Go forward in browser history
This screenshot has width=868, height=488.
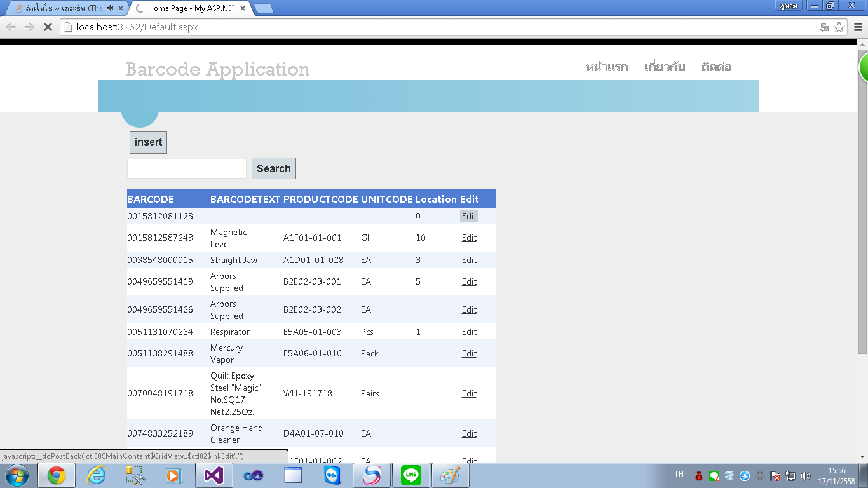[29, 27]
